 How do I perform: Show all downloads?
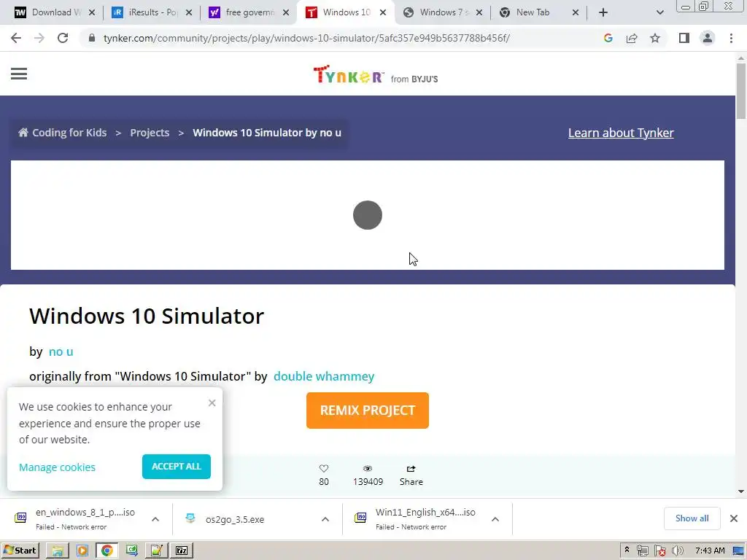(x=692, y=518)
